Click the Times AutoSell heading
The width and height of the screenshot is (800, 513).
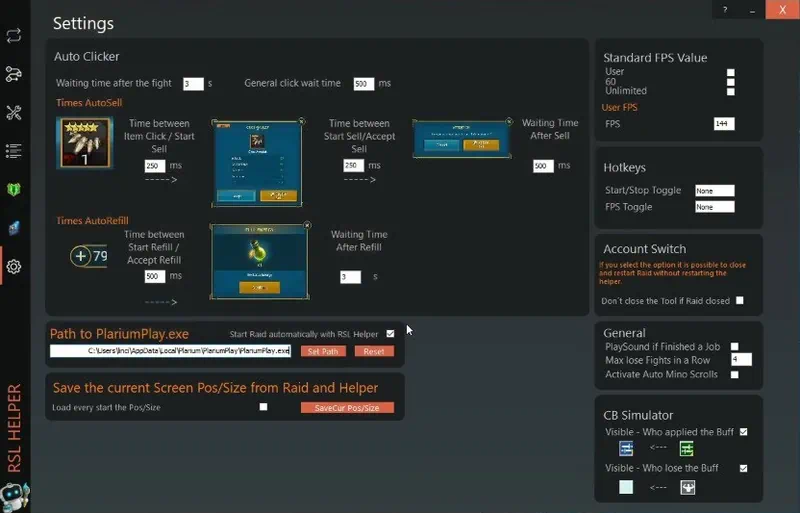[x=89, y=103]
